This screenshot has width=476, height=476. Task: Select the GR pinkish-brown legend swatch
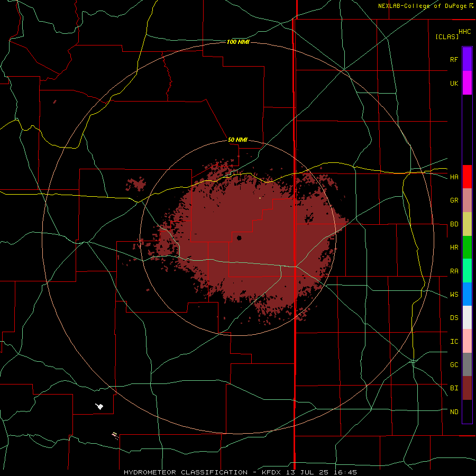[x=467, y=200]
